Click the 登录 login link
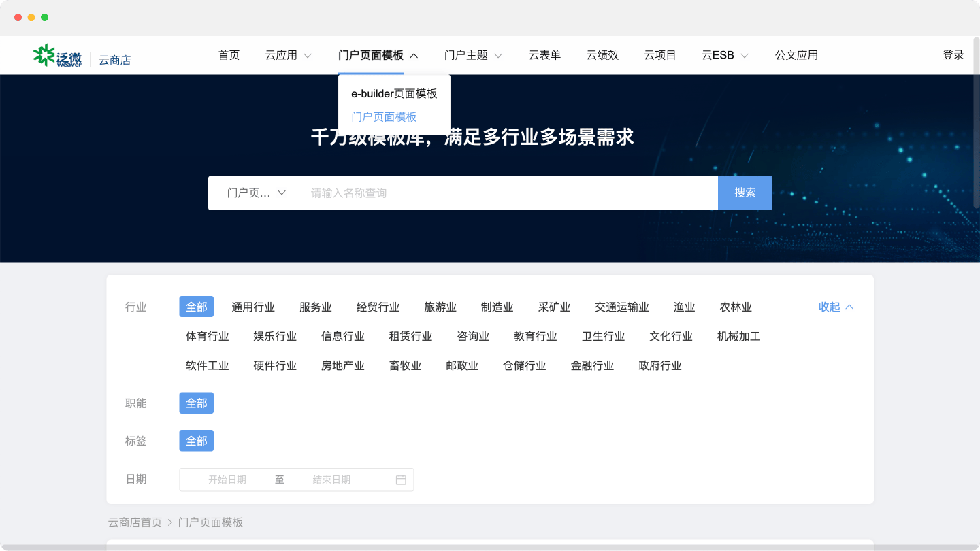 [x=953, y=55]
